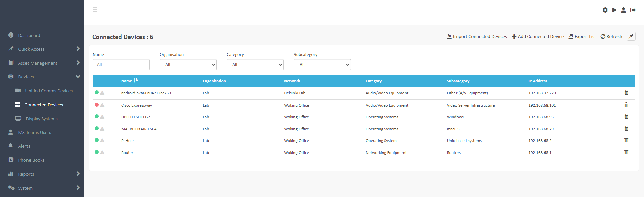The height and width of the screenshot is (197, 644).
Task: Expand the Reports menu chevron
Action: (78, 174)
